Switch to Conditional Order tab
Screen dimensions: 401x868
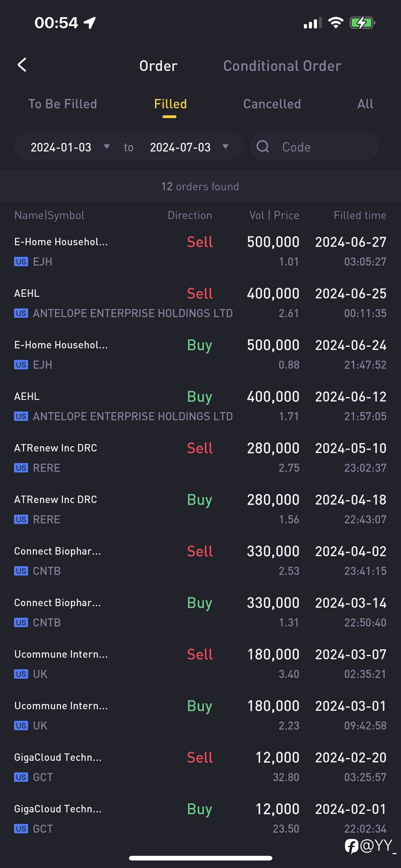282,66
